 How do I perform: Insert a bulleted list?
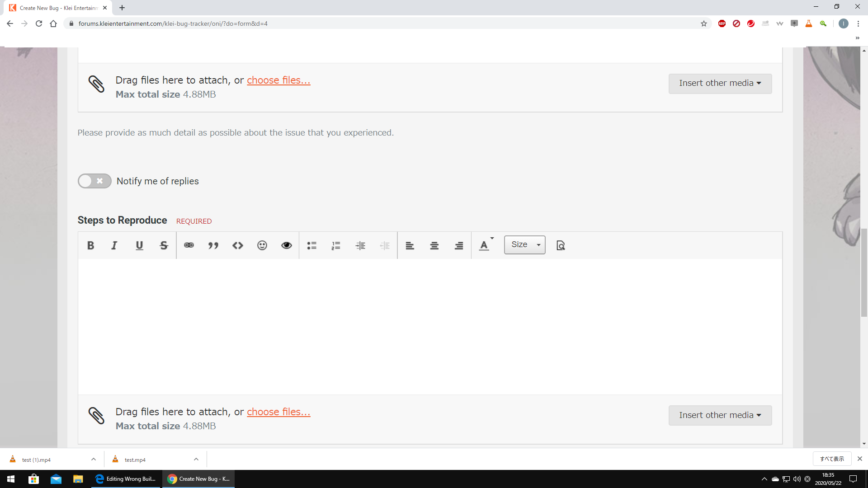click(311, 245)
